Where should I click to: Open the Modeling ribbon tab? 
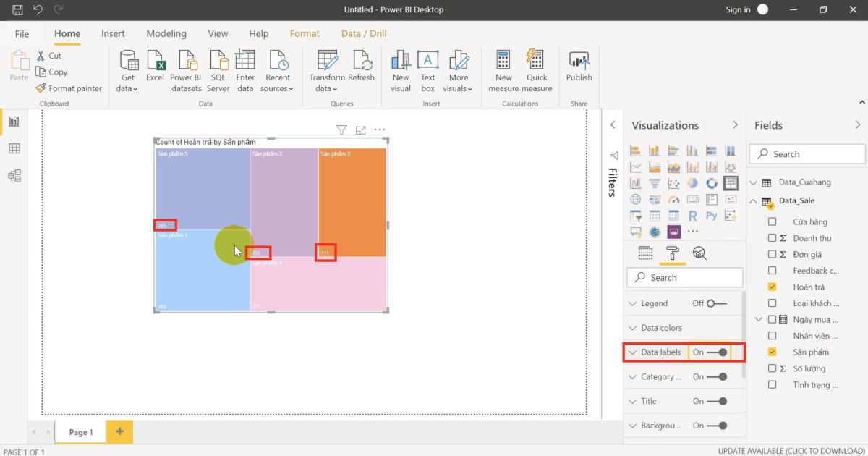coord(166,33)
